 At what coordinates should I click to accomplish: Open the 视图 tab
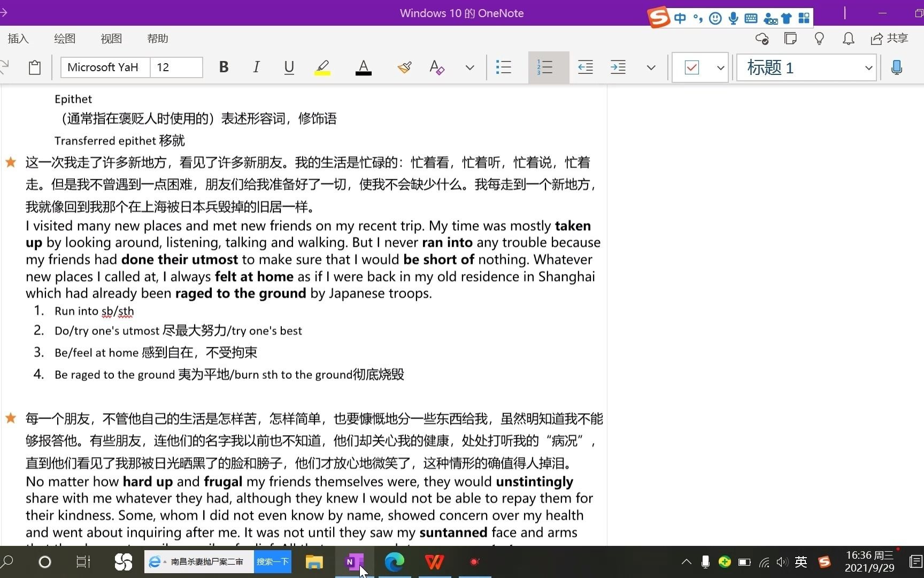point(111,39)
